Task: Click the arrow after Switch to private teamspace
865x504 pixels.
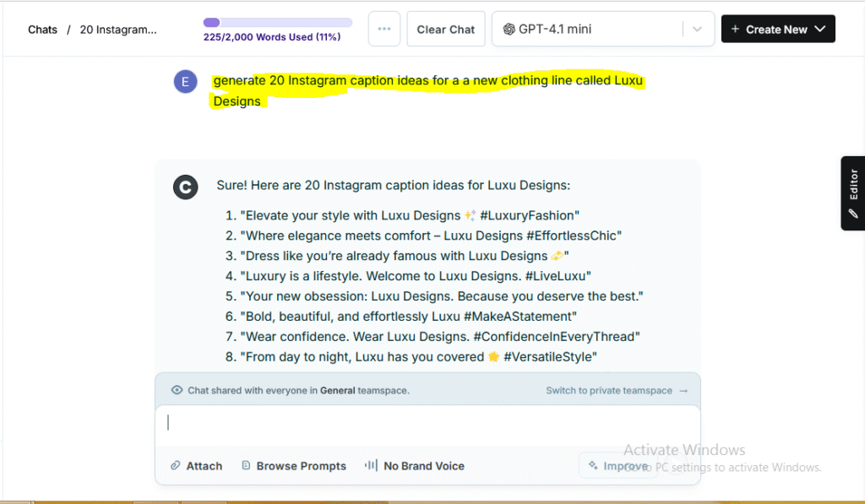Action: coord(683,390)
